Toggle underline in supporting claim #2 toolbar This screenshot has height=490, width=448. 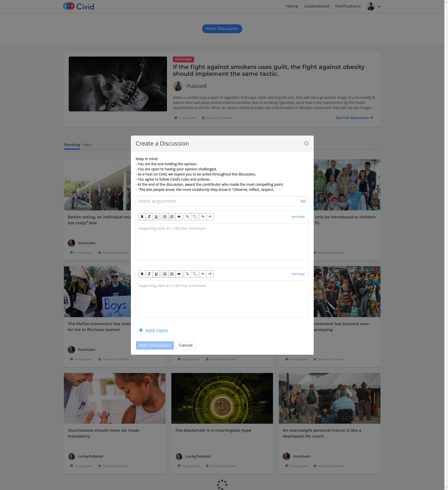click(x=156, y=274)
